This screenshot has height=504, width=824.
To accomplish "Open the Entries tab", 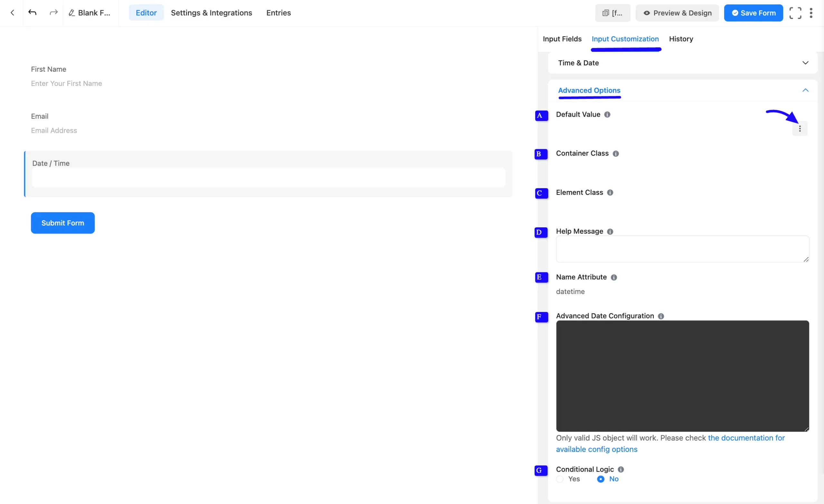I will [x=278, y=13].
